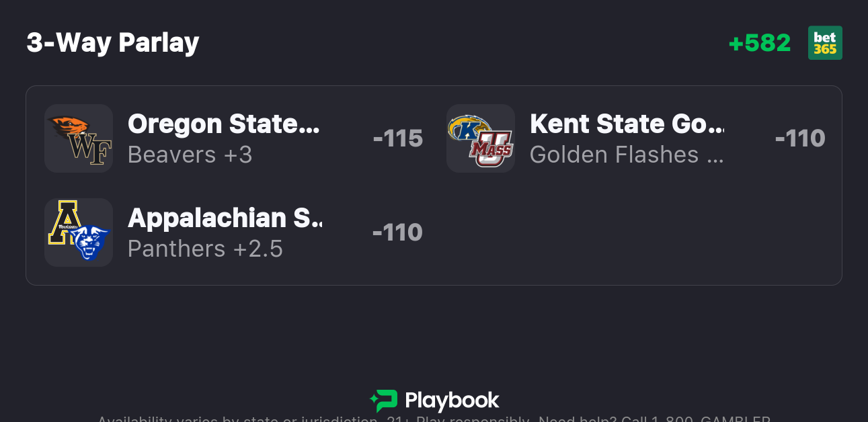
Task: Click the -110 odds for Appalachian State
Action: (x=397, y=233)
